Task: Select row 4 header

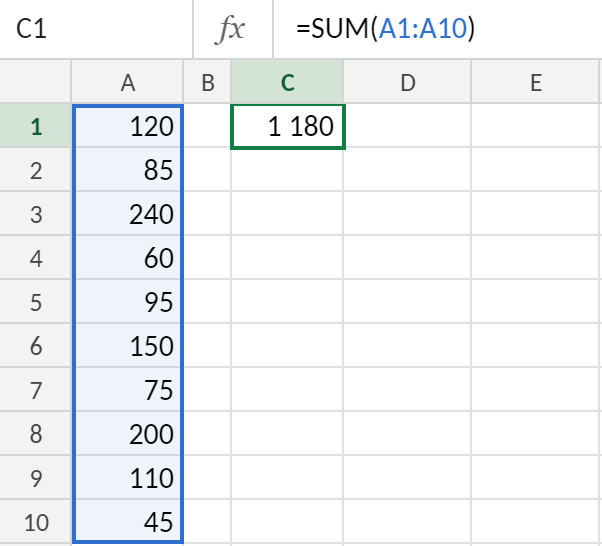Action: (36, 257)
